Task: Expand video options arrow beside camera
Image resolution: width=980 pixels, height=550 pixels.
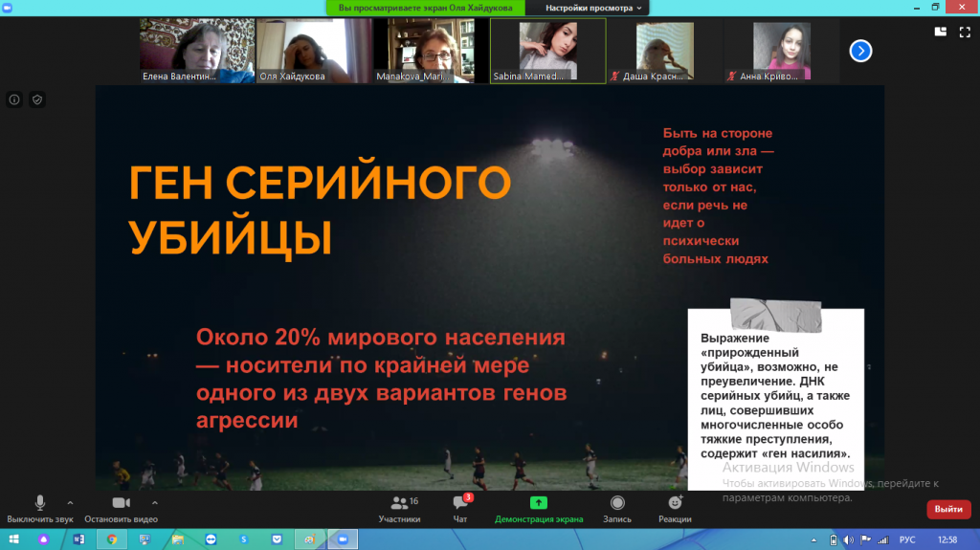Action: click(154, 502)
